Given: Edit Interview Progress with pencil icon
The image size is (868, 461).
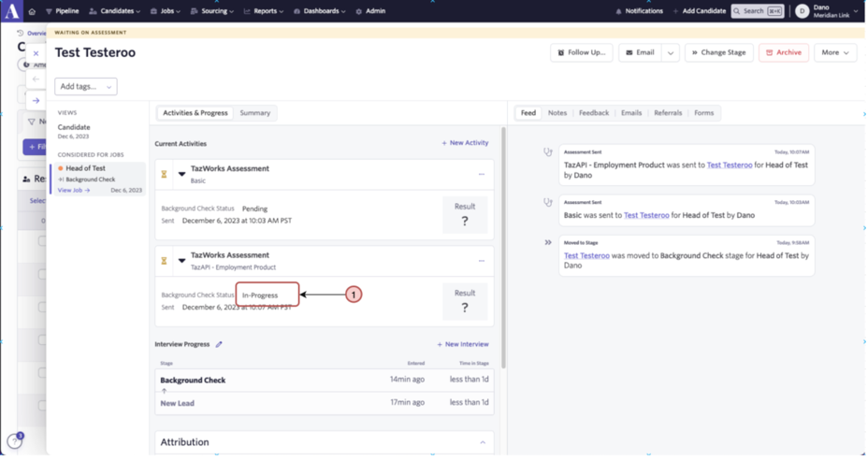Looking at the screenshot, I should [219, 344].
